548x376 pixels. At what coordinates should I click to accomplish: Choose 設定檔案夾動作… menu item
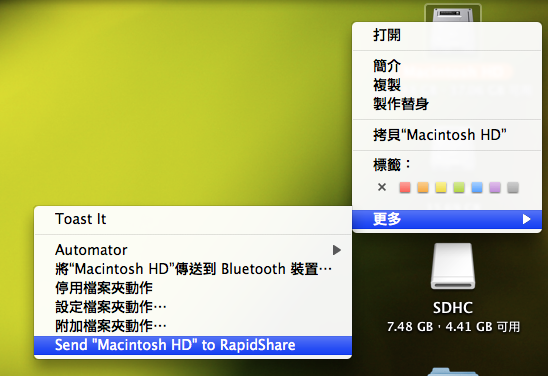click(193, 307)
